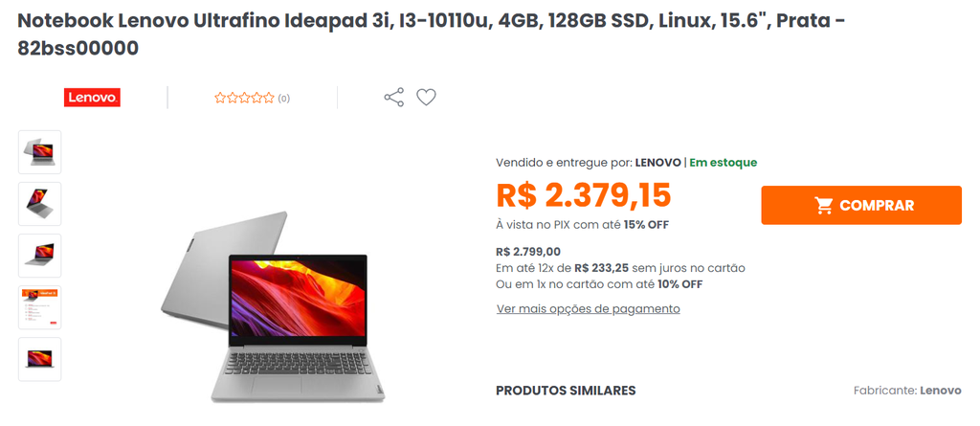Add product to wishlist heart icon

tap(426, 98)
